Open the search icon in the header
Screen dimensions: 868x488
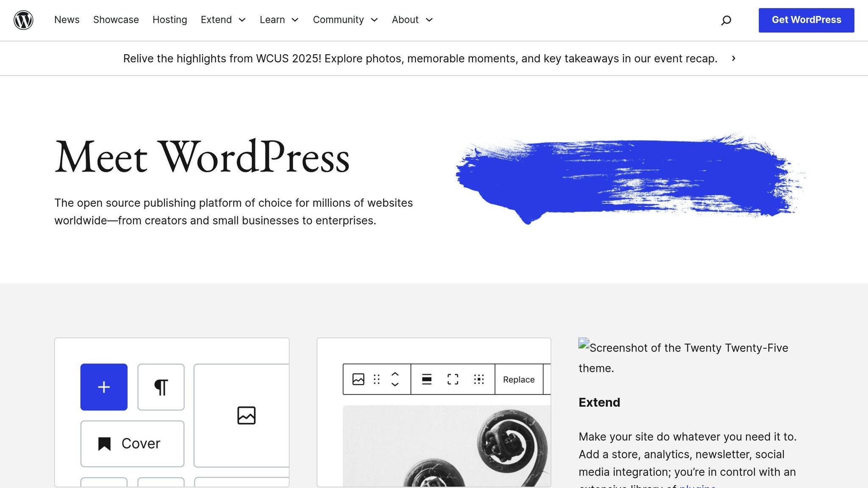(726, 20)
